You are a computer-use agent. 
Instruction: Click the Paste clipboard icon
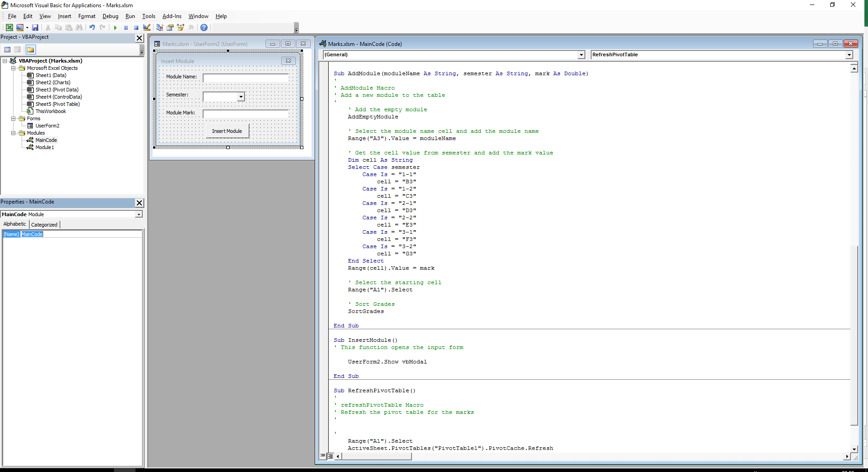[x=69, y=27]
